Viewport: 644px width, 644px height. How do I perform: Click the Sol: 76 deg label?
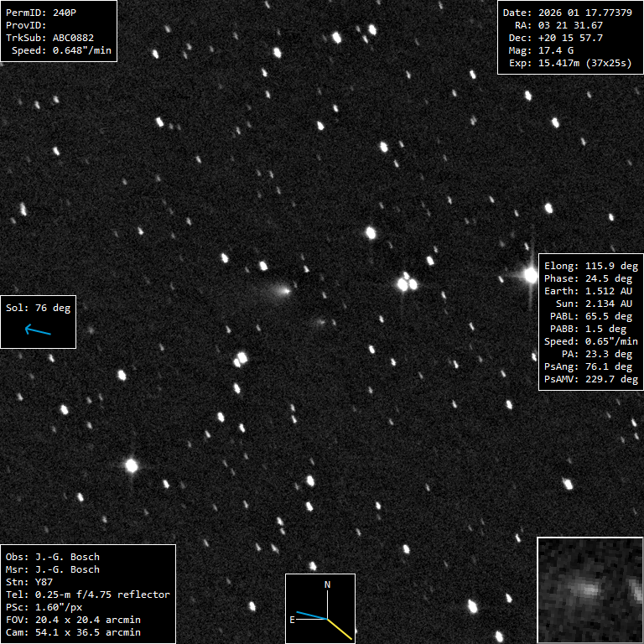click(39, 308)
